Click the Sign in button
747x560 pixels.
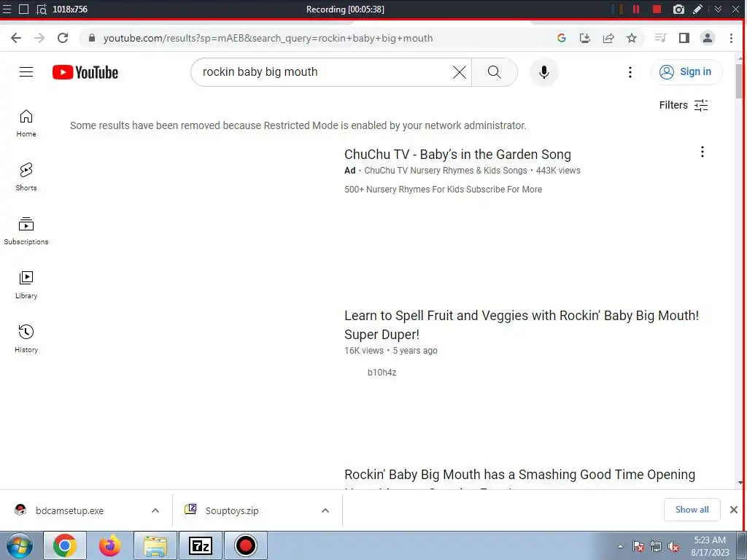686,72
